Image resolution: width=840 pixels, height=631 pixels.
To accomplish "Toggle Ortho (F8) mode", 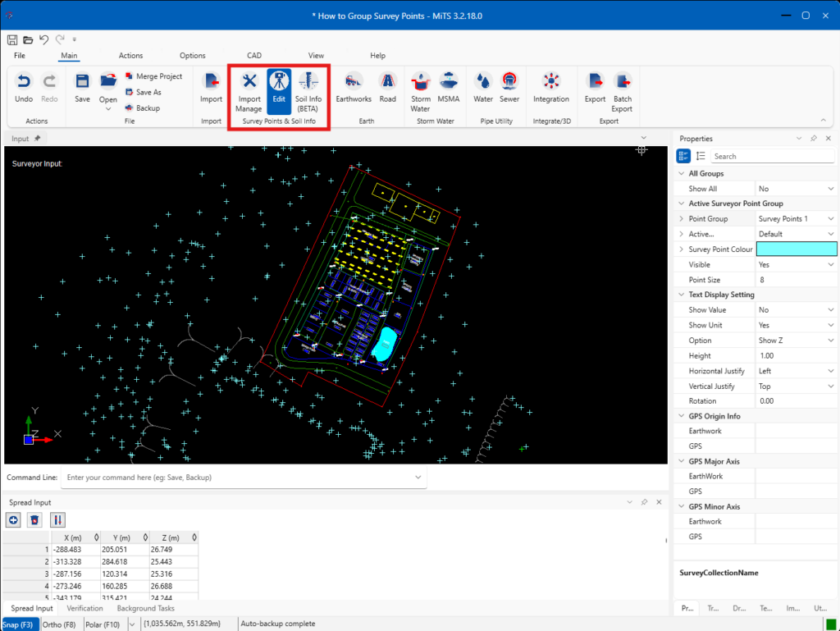I will [59, 624].
